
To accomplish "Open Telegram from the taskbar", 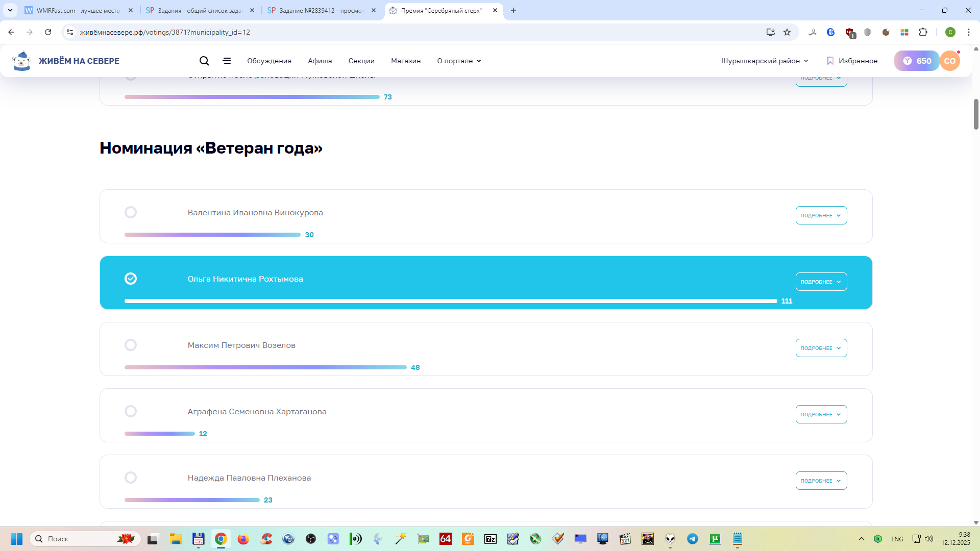I will pyautogui.click(x=693, y=539).
